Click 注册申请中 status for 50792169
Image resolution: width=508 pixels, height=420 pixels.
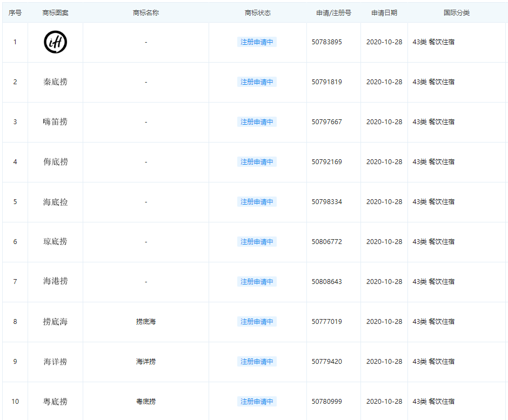click(x=257, y=162)
